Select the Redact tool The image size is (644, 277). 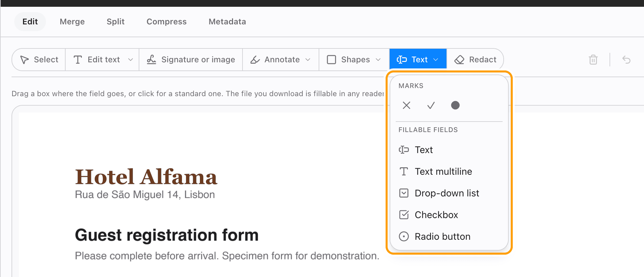[x=475, y=60]
